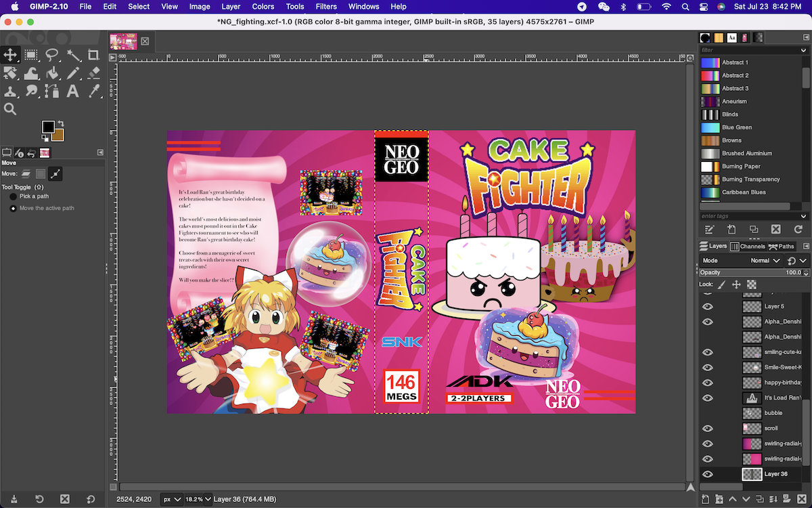Image resolution: width=812 pixels, height=508 pixels.
Task: Click the new gradient icon
Action: (x=731, y=230)
